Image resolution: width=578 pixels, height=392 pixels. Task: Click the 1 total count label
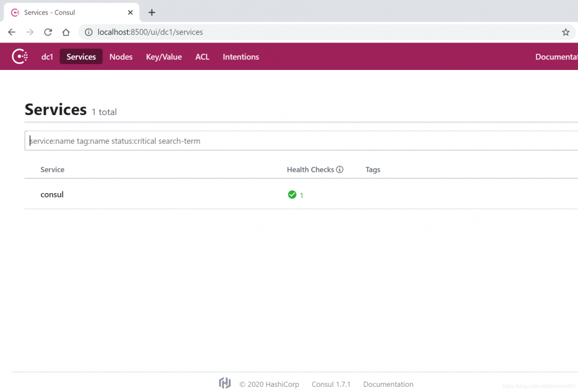coord(104,112)
